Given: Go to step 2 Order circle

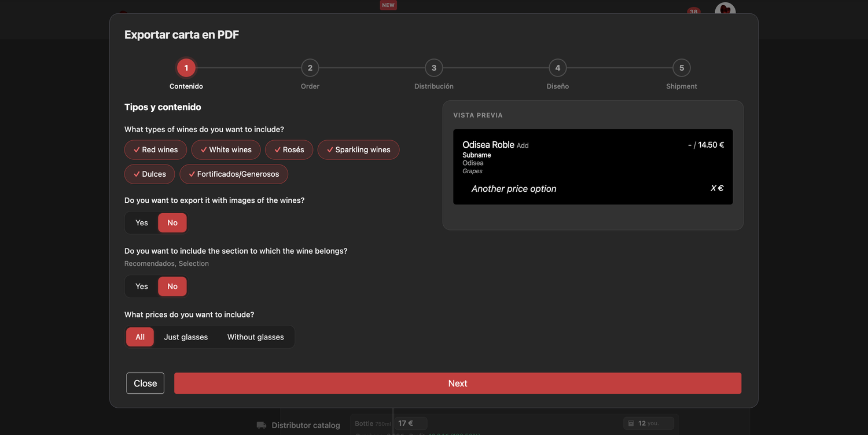Looking at the screenshot, I should [x=310, y=68].
